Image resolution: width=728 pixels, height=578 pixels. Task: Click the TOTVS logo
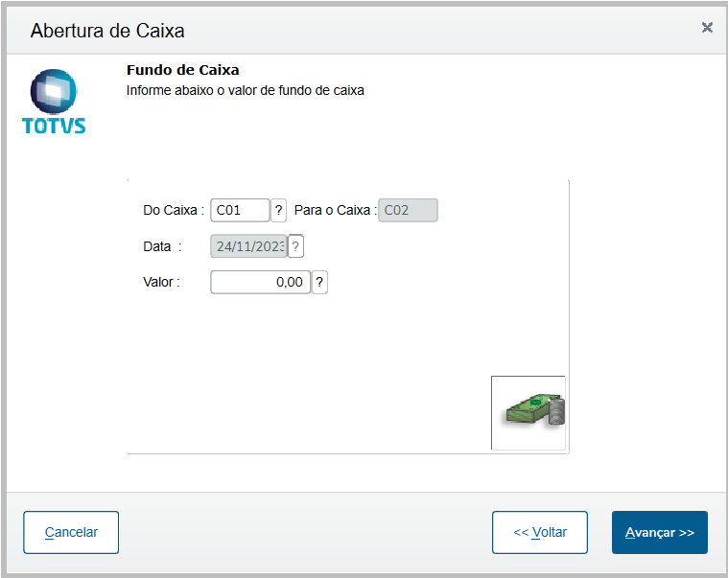pyautogui.click(x=53, y=102)
